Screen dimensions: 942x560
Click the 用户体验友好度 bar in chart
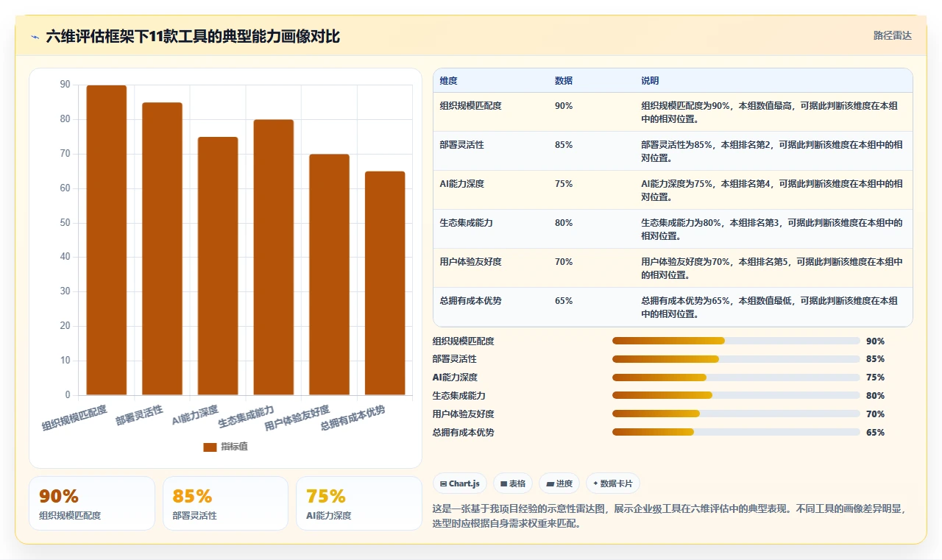(x=329, y=274)
